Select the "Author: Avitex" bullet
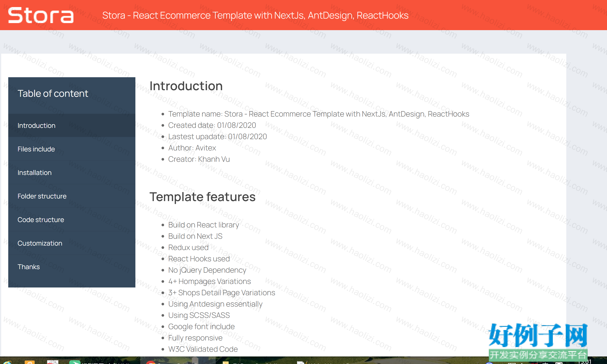Image resolution: width=607 pixels, height=364 pixels. click(x=192, y=148)
